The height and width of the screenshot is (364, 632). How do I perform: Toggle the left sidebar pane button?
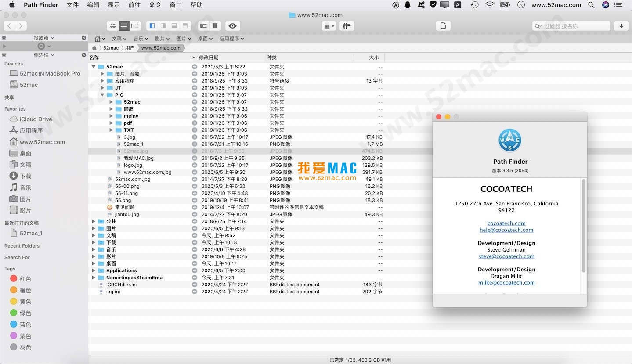point(152,26)
